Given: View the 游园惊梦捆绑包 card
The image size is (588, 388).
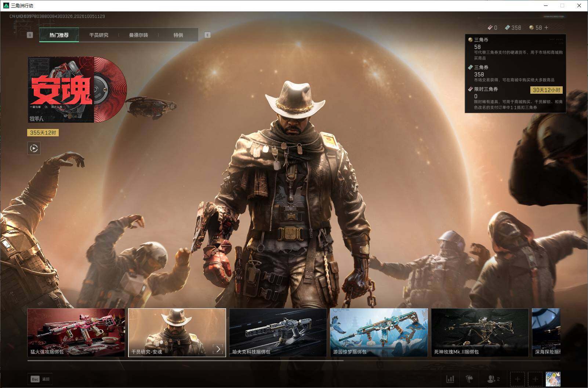Looking at the screenshot, I should [x=379, y=333].
